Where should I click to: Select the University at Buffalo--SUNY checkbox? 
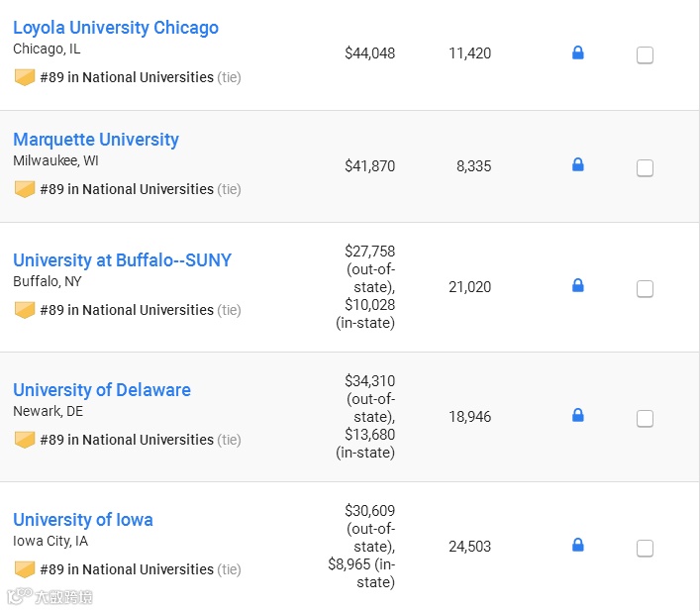pos(645,289)
